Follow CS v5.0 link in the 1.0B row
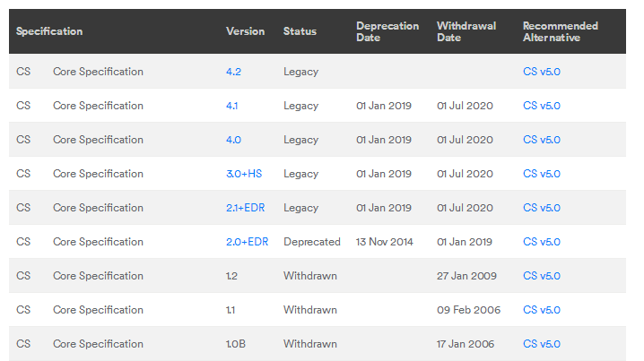 541,344
